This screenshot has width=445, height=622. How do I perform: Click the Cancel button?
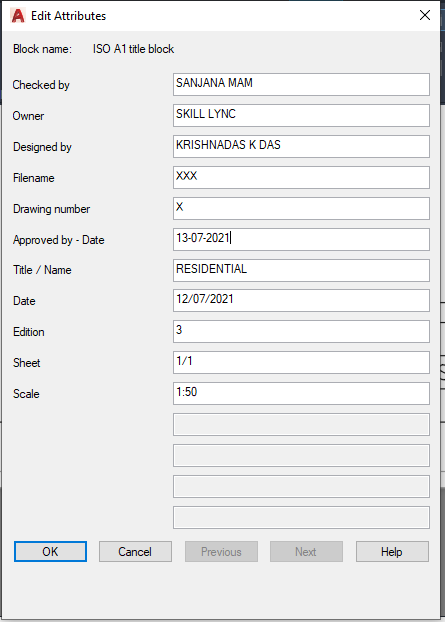(135, 551)
